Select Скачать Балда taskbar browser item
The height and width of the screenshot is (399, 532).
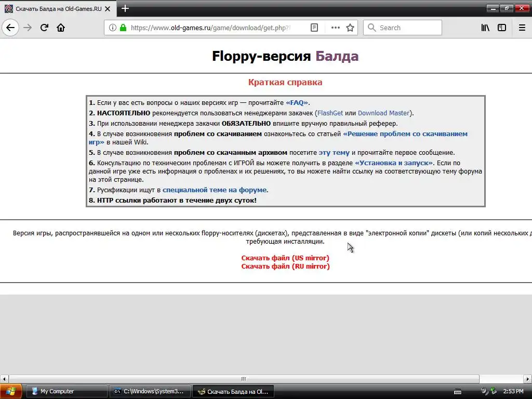click(x=233, y=391)
